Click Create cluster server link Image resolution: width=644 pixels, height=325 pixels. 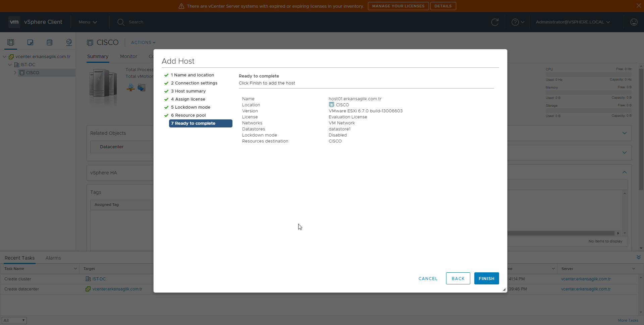586,279
